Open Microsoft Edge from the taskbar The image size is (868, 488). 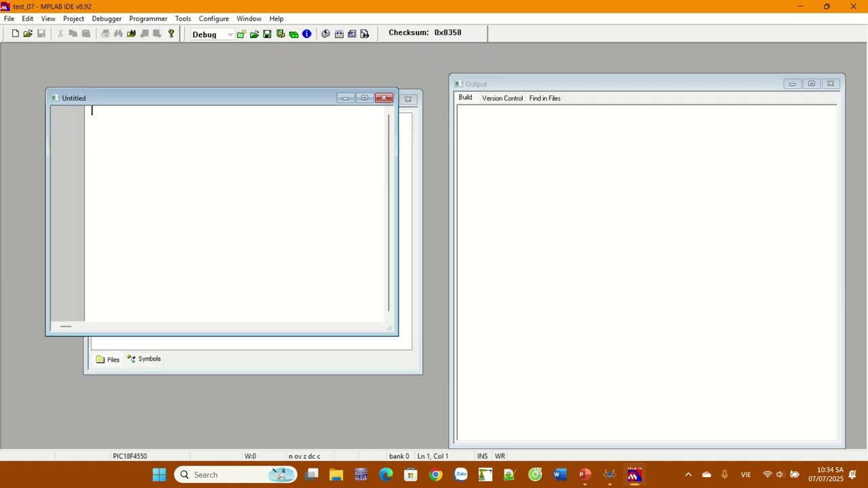[x=386, y=474]
